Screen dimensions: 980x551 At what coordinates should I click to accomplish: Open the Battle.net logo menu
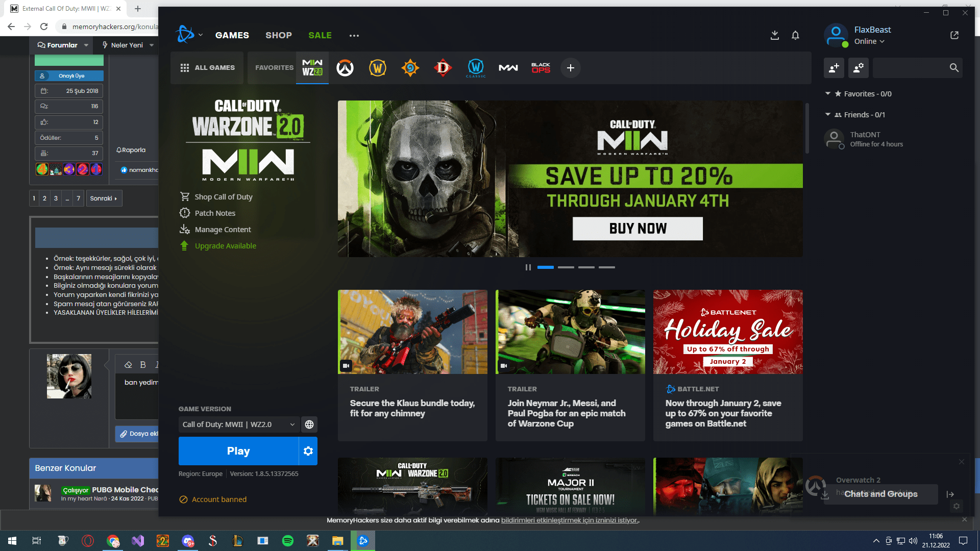coord(189,35)
